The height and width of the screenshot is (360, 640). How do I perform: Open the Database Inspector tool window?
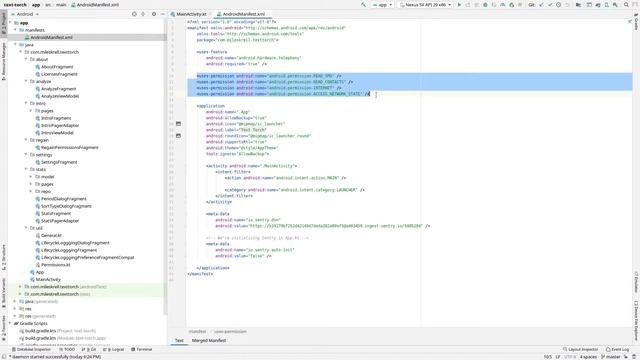tap(31, 349)
